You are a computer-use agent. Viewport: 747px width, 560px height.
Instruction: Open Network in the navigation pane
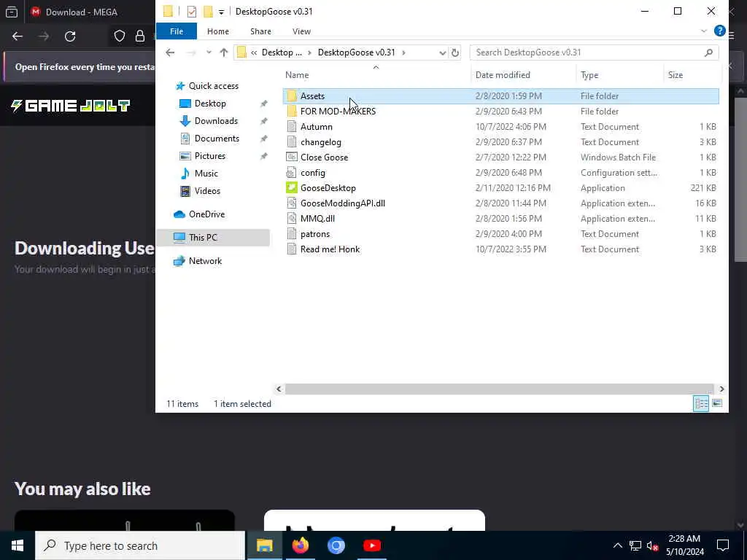click(205, 261)
